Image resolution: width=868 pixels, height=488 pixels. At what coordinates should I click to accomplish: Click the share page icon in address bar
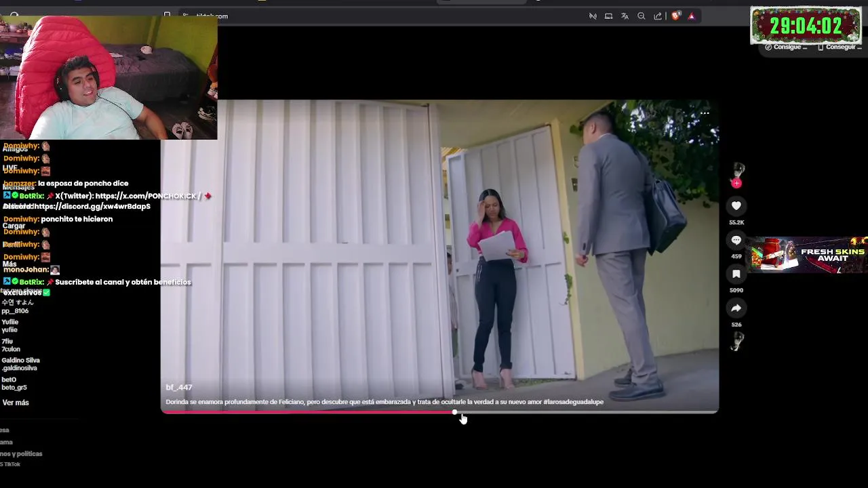[658, 16]
